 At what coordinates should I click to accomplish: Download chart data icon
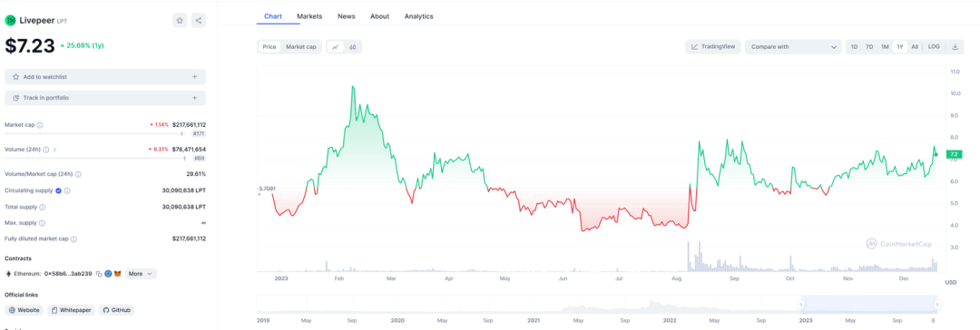(x=955, y=47)
